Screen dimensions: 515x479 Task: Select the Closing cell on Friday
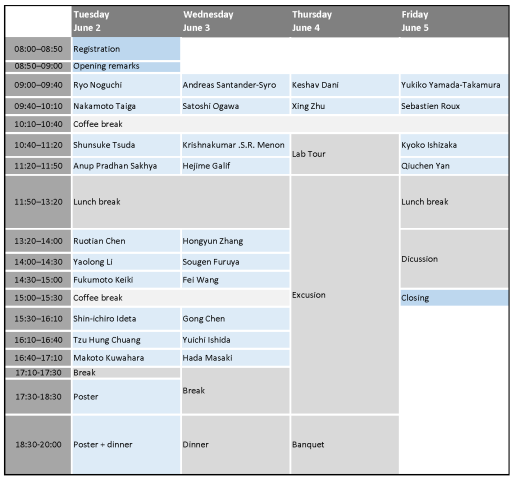pos(454,298)
